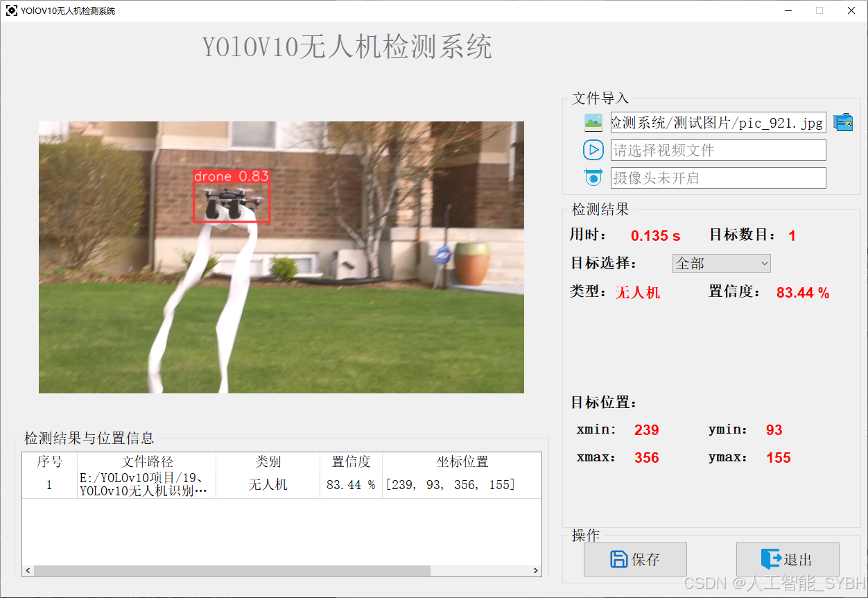Select the table cell with path E:/YOLOv10项目

click(x=147, y=484)
